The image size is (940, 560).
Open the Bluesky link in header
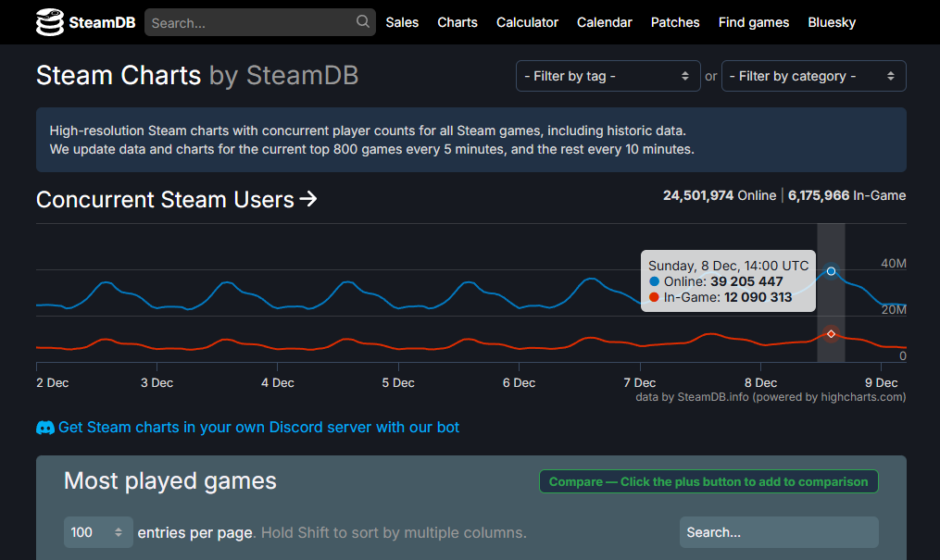tap(832, 22)
